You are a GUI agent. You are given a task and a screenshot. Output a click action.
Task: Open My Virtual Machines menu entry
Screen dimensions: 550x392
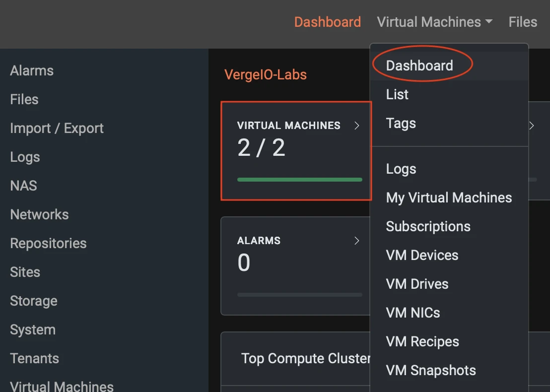449,197
